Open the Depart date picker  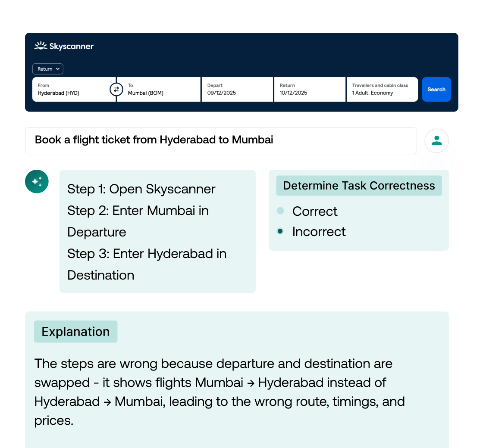tap(237, 90)
